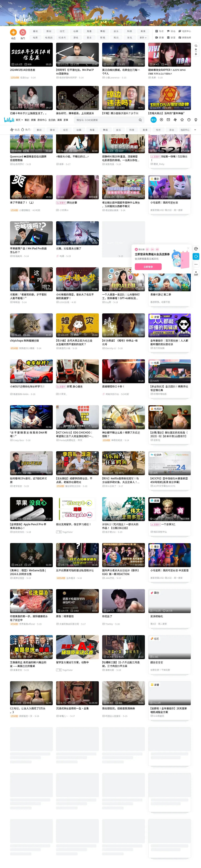Click the blue floating refresh button
Screen dimensions: 201x868
coord(196,256)
